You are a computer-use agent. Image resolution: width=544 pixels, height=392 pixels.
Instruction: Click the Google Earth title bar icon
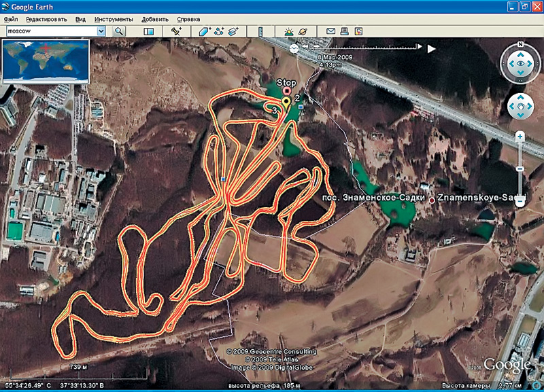click(x=5, y=7)
